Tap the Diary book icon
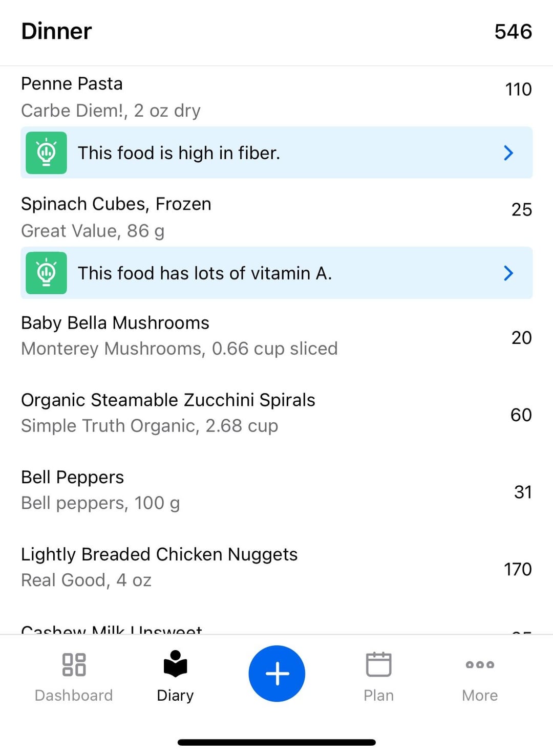The image size is (553, 756). (x=175, y=664)
